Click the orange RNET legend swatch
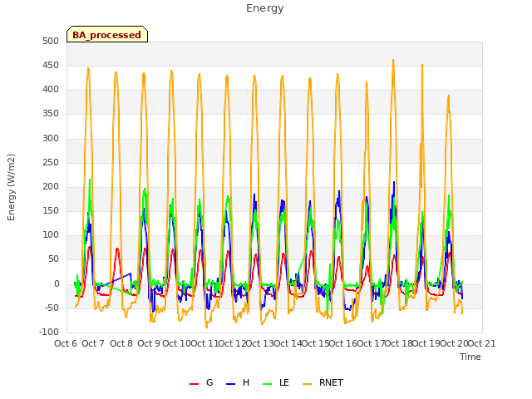 [x=307, y=384]
